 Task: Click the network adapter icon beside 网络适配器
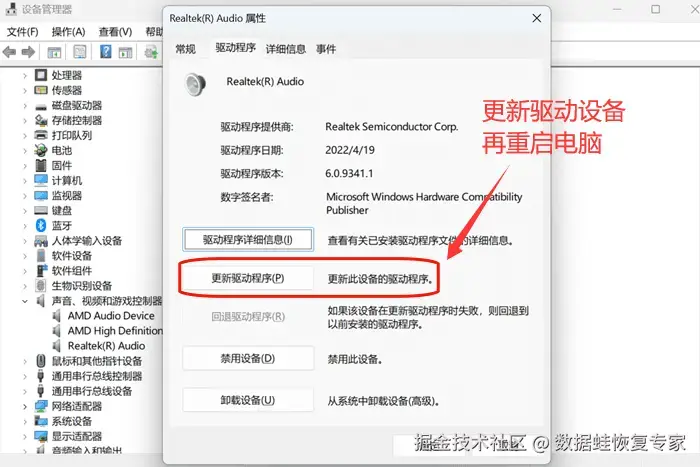pyautogui.click(x=41, y=406)
